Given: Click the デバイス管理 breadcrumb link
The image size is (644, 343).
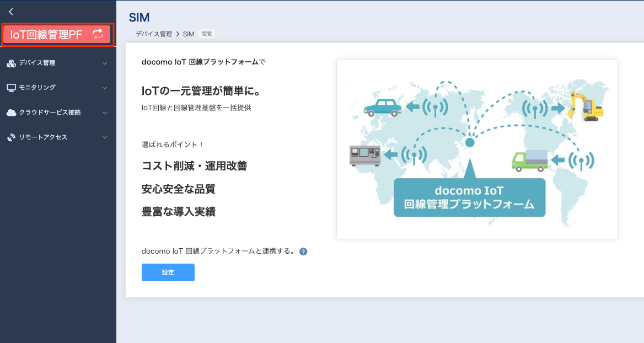Looking at the screenshot, I should pos(154,34).
